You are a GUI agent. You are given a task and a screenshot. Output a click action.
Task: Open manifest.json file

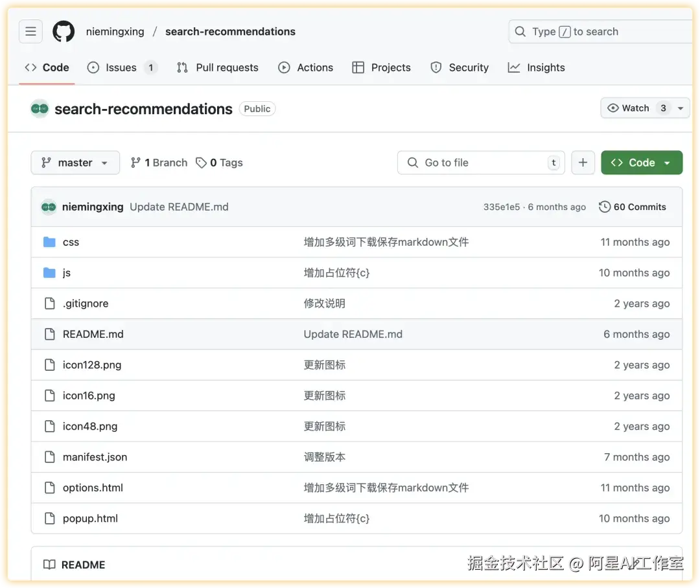click(95, 457)
